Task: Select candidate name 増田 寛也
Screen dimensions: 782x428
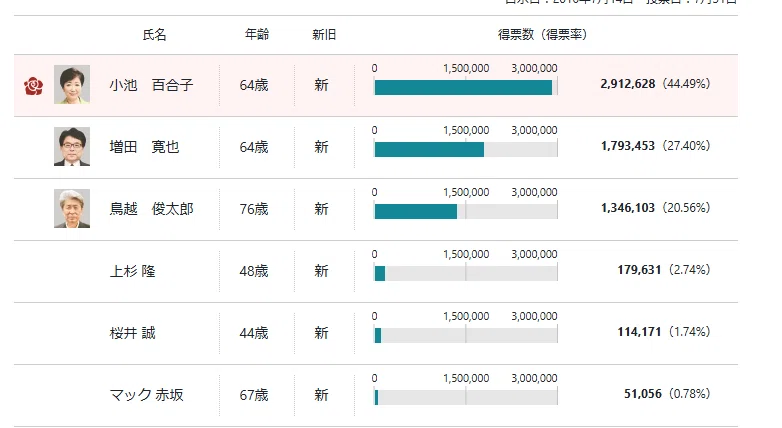Action: click(144, 147)
